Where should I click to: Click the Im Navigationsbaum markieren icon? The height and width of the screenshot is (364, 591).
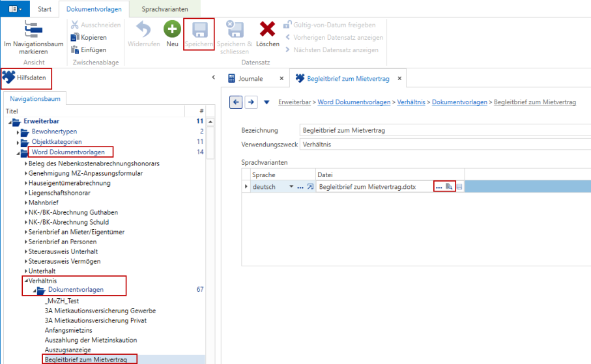(33, 29)
